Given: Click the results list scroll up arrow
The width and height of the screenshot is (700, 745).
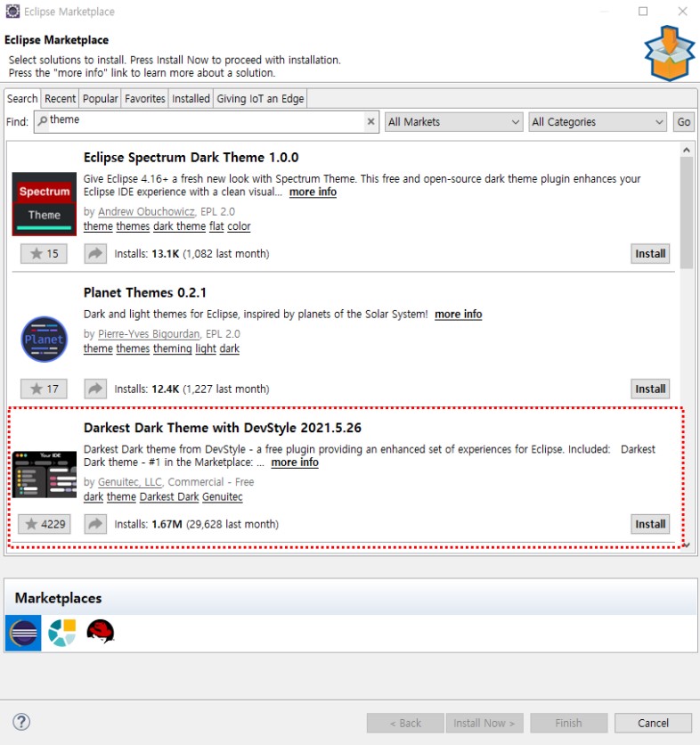Looking at the screenshot, I should tap(687, 150).
